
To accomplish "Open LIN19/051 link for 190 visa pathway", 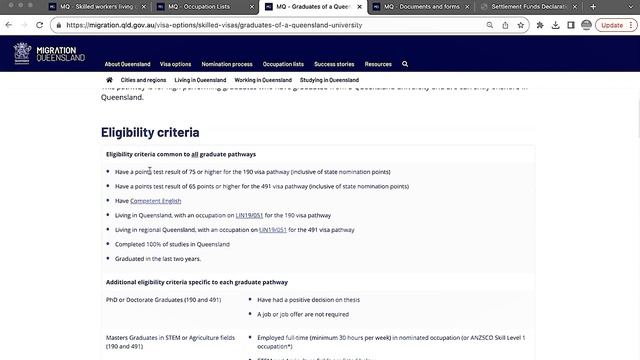I will tap(249, 216).
